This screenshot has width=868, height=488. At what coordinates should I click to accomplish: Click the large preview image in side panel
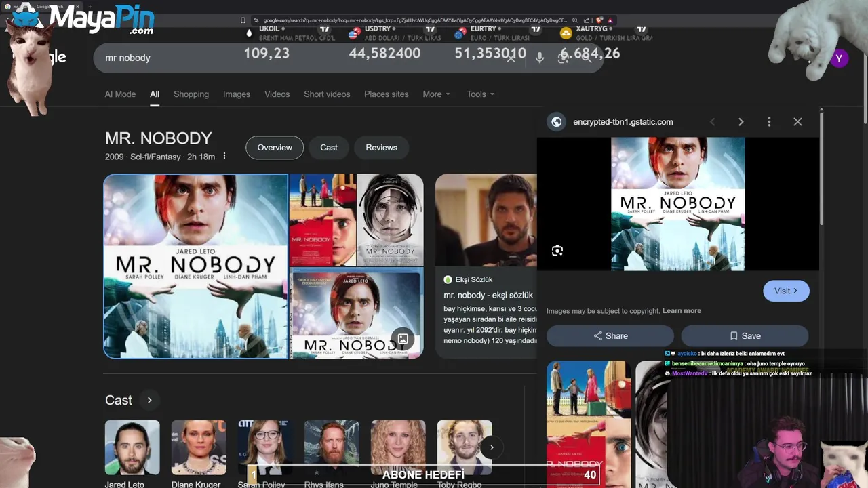click(x=678, y=204)
